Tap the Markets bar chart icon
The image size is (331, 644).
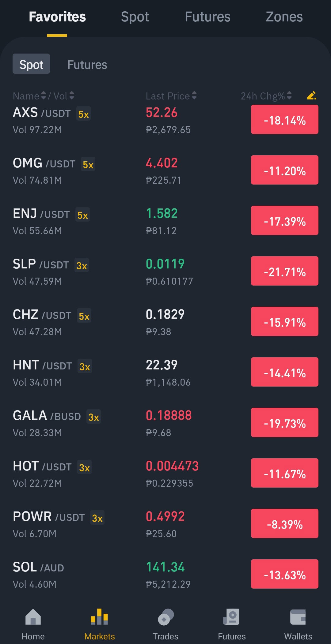99,617
